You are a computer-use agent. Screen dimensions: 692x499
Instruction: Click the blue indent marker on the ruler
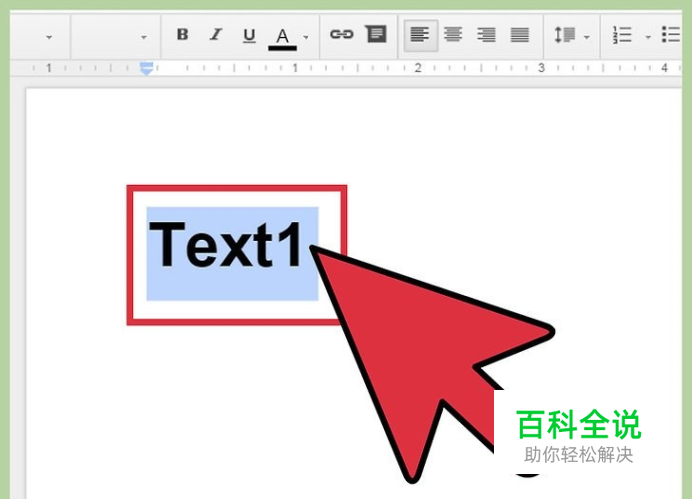click(x=147, y=68)
